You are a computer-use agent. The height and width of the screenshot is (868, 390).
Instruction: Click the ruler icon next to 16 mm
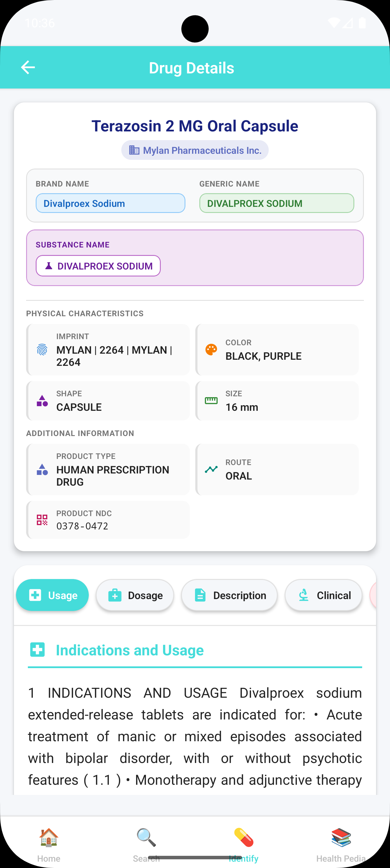(211, 401)
